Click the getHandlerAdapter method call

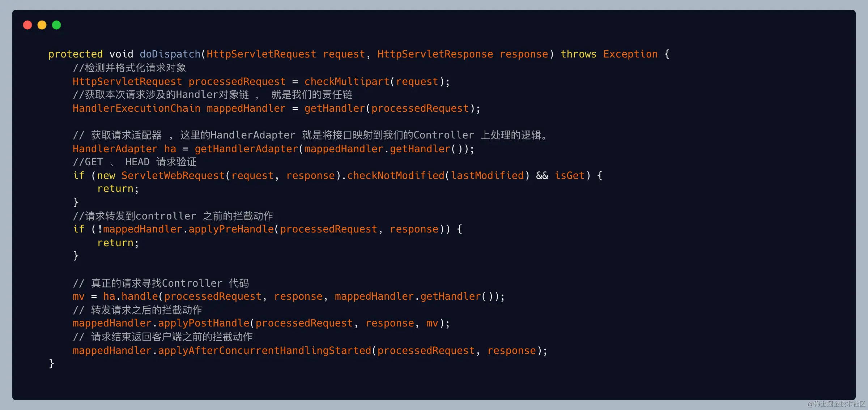coord(246,149)
